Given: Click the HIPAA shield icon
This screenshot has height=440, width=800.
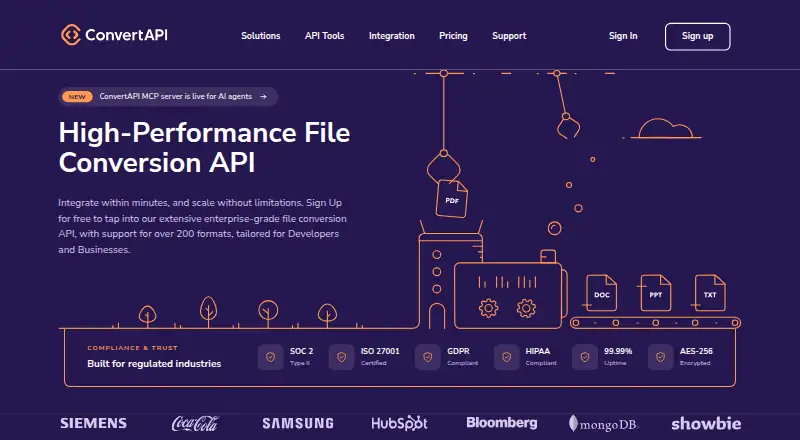Looking at the screenshot, I should tap(506, 357).
